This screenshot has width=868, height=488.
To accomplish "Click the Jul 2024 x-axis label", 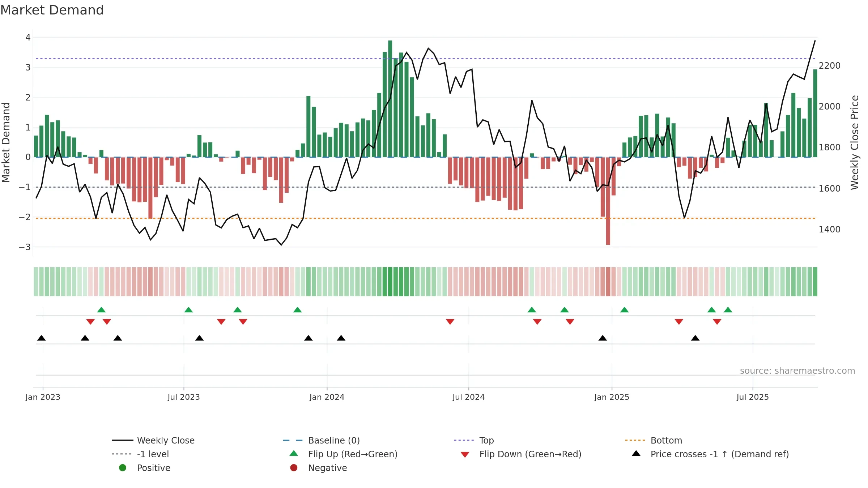I will [468, 397].
